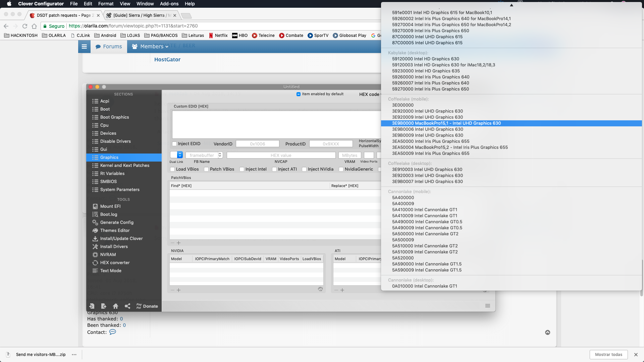
Task: Tick the Load VBios checkbox
Action: click(172, 169)
